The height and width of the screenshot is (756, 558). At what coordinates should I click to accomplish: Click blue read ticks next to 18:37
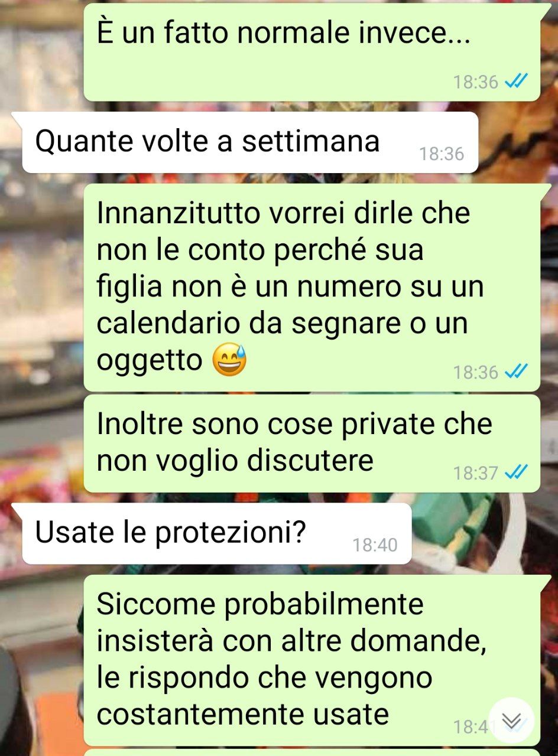[516, 472]
